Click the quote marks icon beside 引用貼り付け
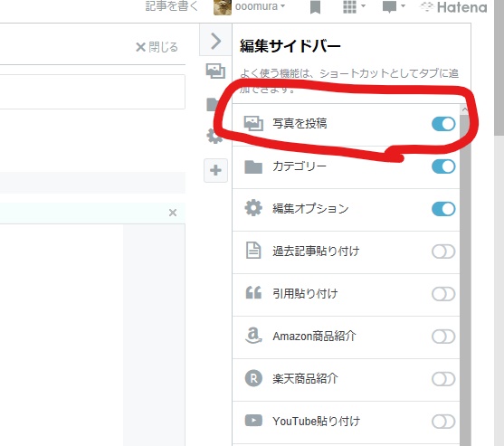 coord(253,292)
